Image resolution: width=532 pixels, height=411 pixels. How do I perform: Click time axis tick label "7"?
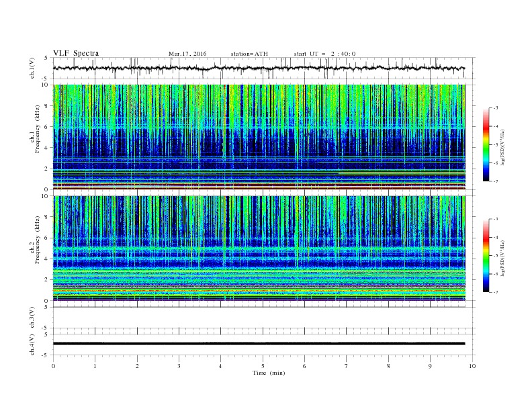pyautogui.click(x=347, y=366)
